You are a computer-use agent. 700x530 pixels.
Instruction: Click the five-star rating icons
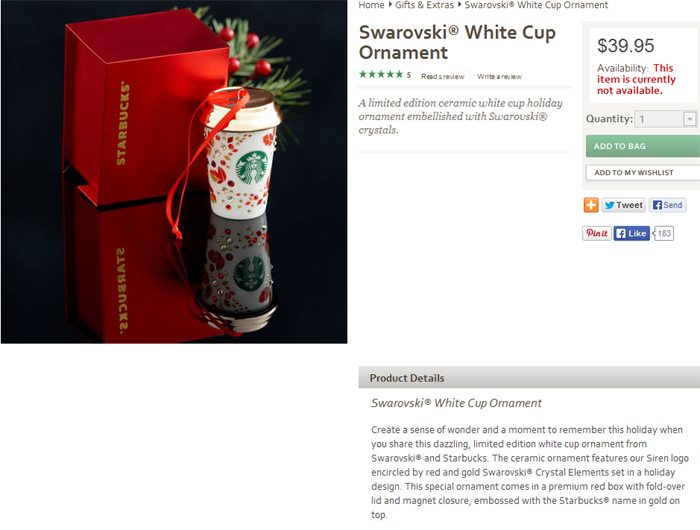tap(381, 74)
